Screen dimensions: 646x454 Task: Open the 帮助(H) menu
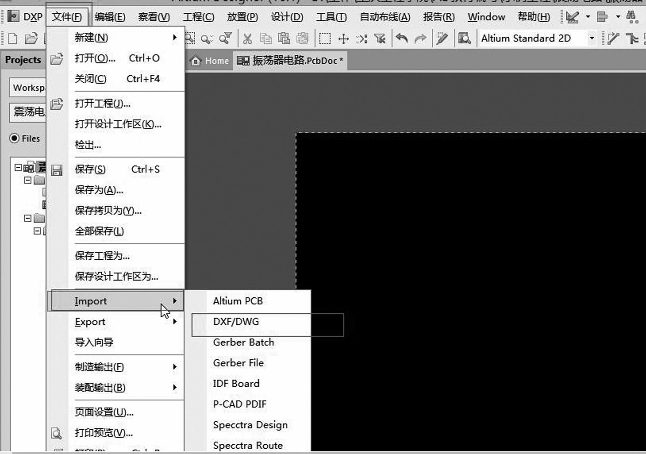tap(534, 17)
